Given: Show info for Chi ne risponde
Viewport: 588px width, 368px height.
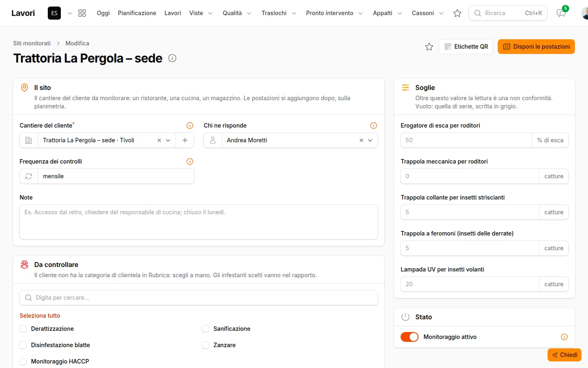Looking at the screenshot, I should point(374,126).
